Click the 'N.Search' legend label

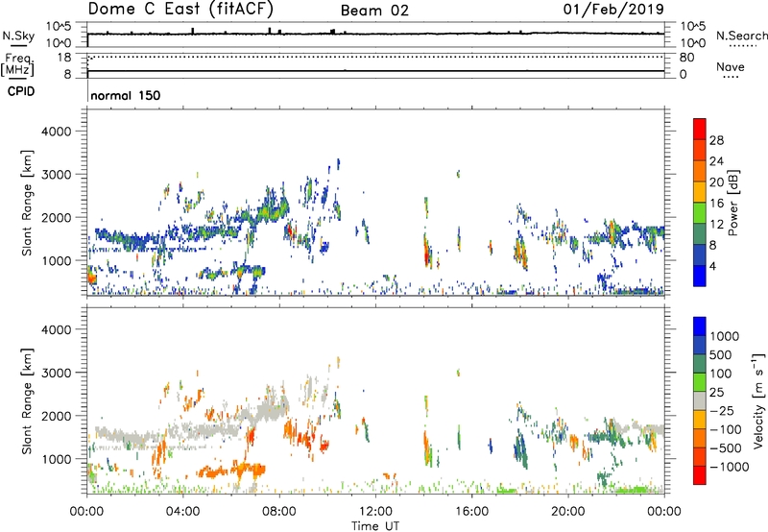(x=741, y=36)
